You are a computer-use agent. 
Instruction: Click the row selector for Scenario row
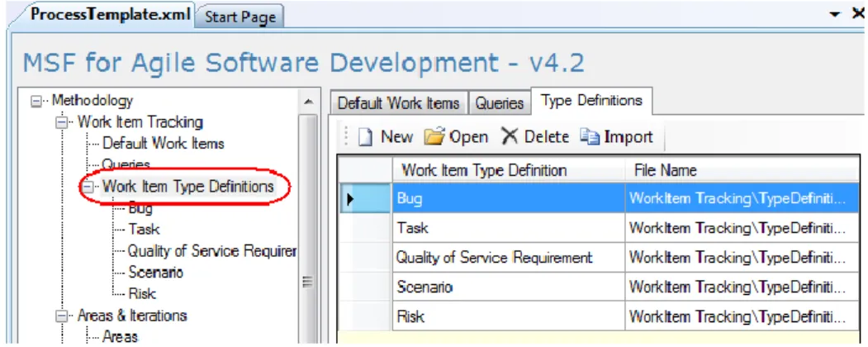[x=365, y=287]
